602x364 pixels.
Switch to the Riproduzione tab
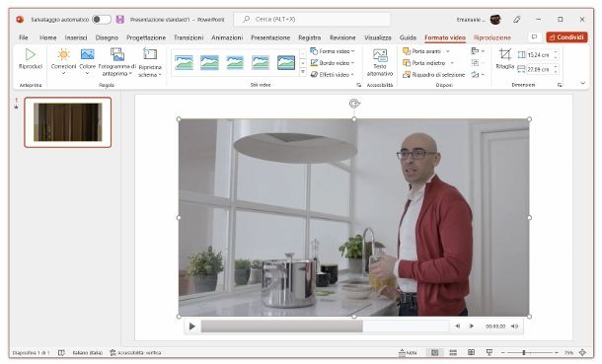point(492,37)
